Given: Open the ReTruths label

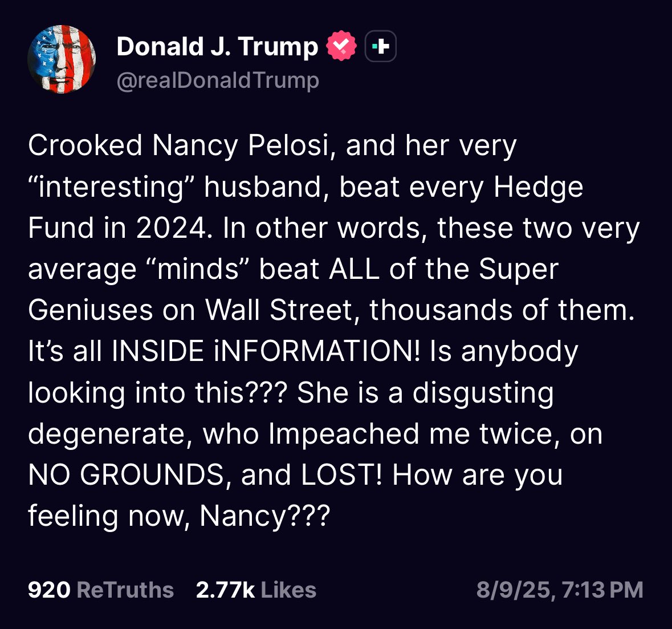Looking at the screenshot, I should [125, 590].
